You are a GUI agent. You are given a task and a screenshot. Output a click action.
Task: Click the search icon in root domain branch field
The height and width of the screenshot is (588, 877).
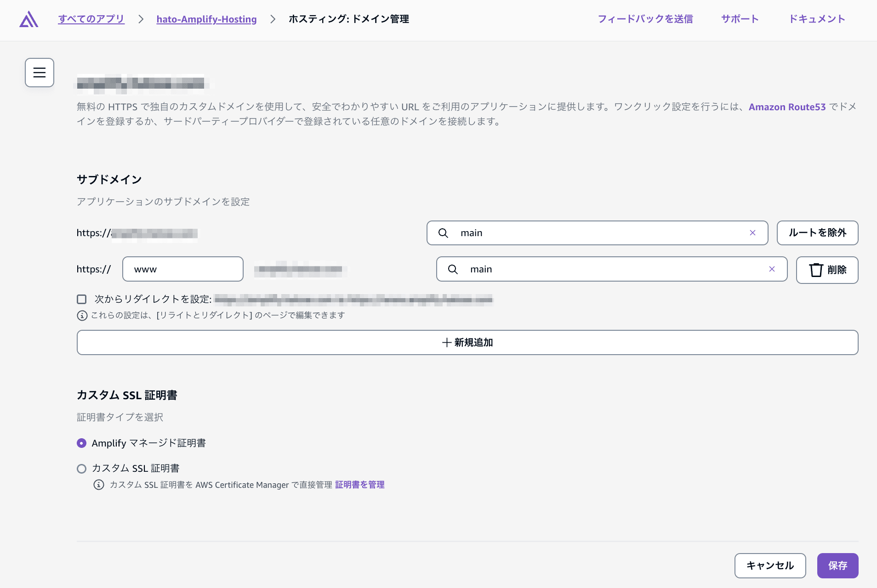[x=443, y=233]
